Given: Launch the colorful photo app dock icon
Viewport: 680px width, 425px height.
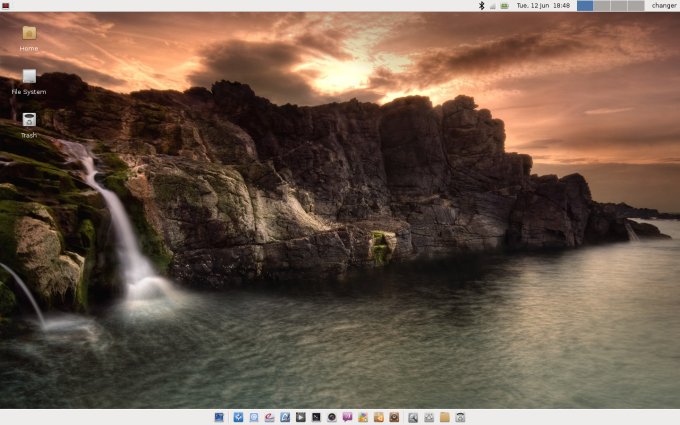Looking at the screenshot, I should click(x=363, y=417).
